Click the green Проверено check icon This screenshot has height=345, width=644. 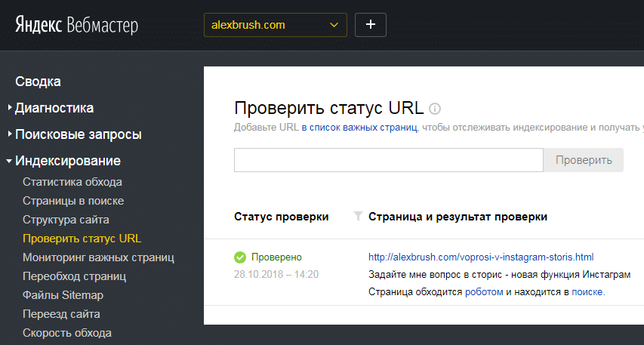pos(240,257)
